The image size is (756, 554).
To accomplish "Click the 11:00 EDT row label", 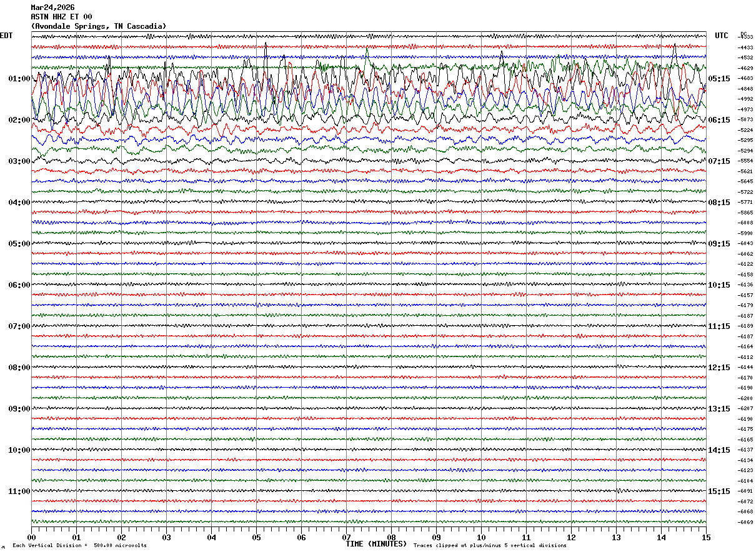I will coord(19,491).
